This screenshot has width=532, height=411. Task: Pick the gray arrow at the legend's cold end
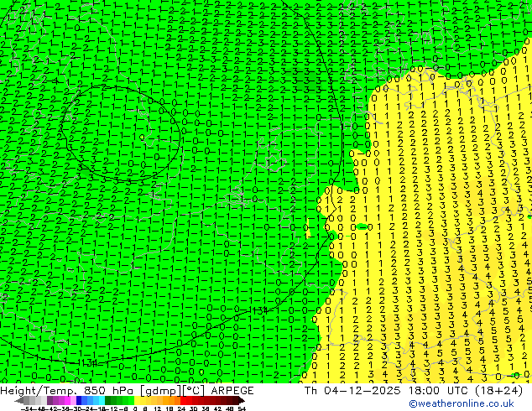[x=19, y=400]
